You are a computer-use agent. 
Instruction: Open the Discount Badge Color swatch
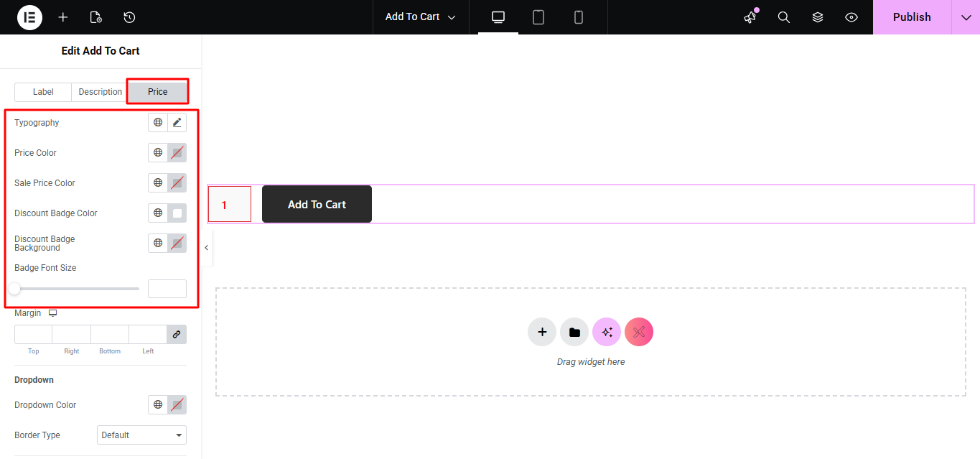(x=177, y=213)
